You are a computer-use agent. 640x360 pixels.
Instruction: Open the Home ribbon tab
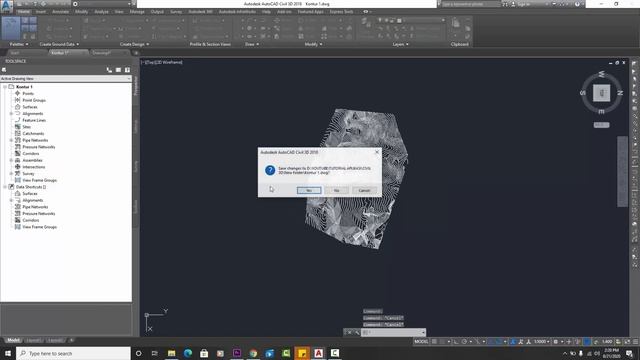click(23, 12)
